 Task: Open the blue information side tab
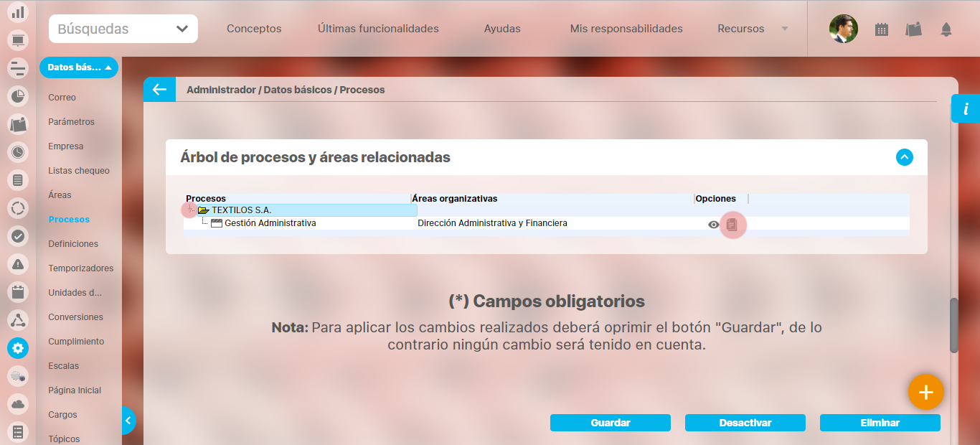click(966, 108)
